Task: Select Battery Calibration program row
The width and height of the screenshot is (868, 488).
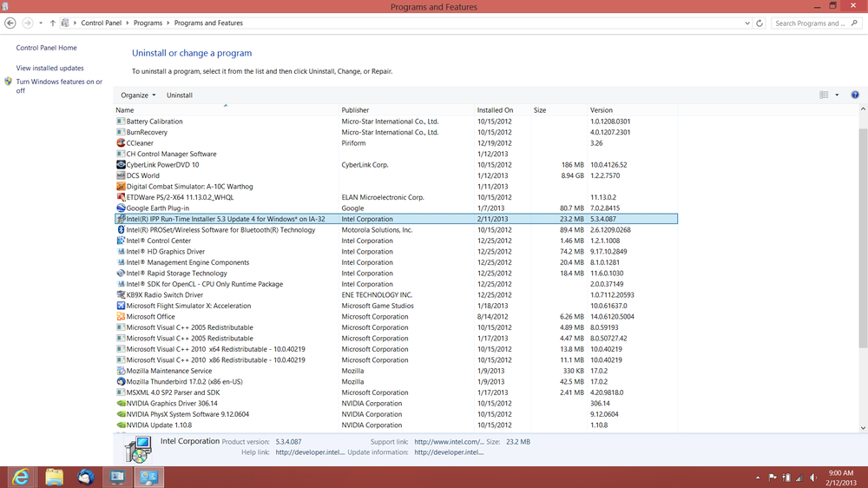Action: (396, 122)
